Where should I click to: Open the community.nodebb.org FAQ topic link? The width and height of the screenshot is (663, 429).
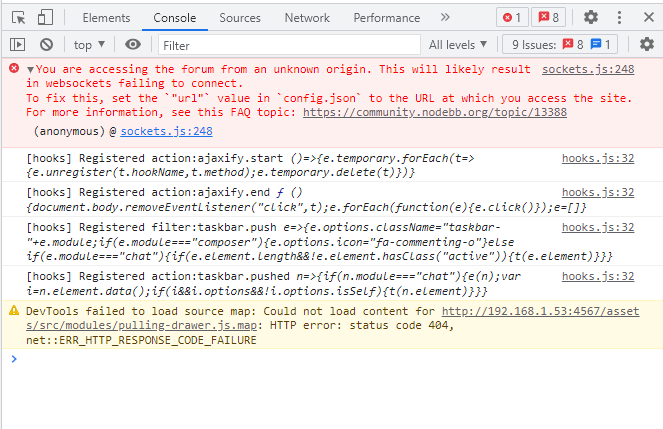[434, 112]
